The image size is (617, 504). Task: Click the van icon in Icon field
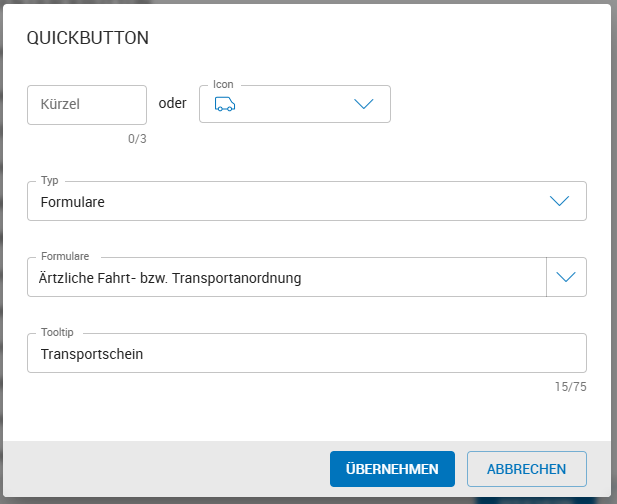click(x=225, y=104)
